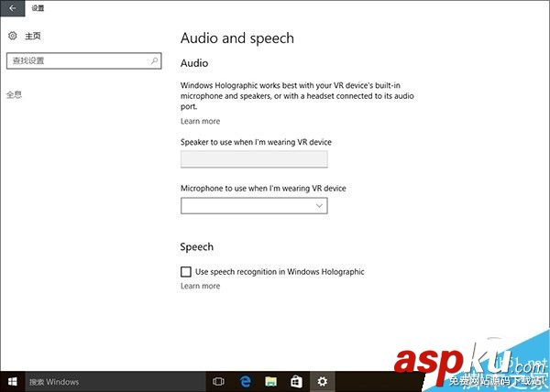Open the Store from taskbar
Image resolution: width=550 pixels, height=392 pixels.
[x=296, y=382]
